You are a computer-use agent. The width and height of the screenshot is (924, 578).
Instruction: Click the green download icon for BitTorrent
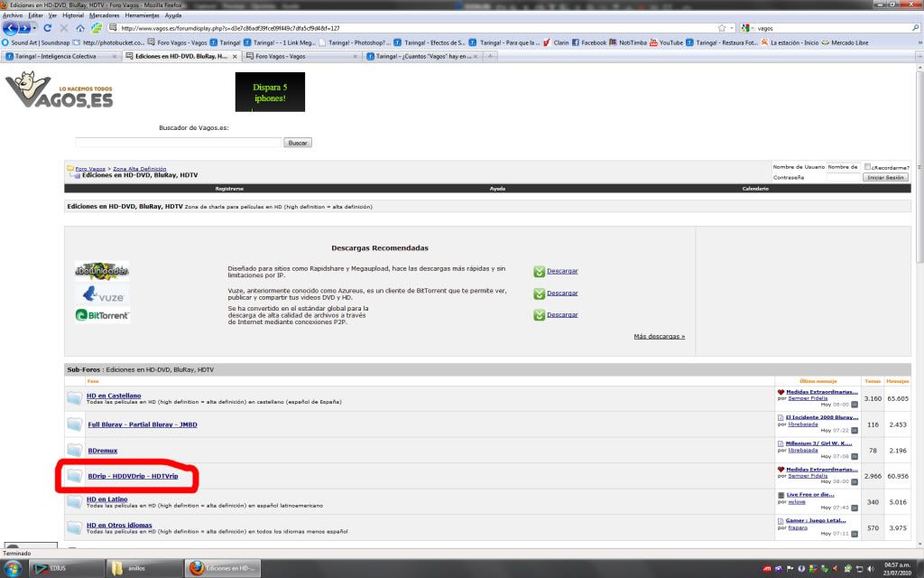point(539,315)
